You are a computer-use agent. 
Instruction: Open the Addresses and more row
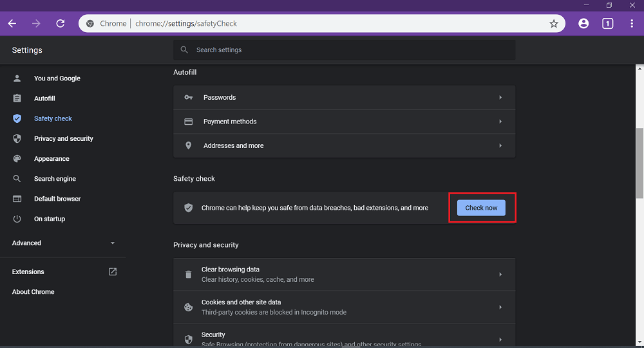[x=344, y=145]
